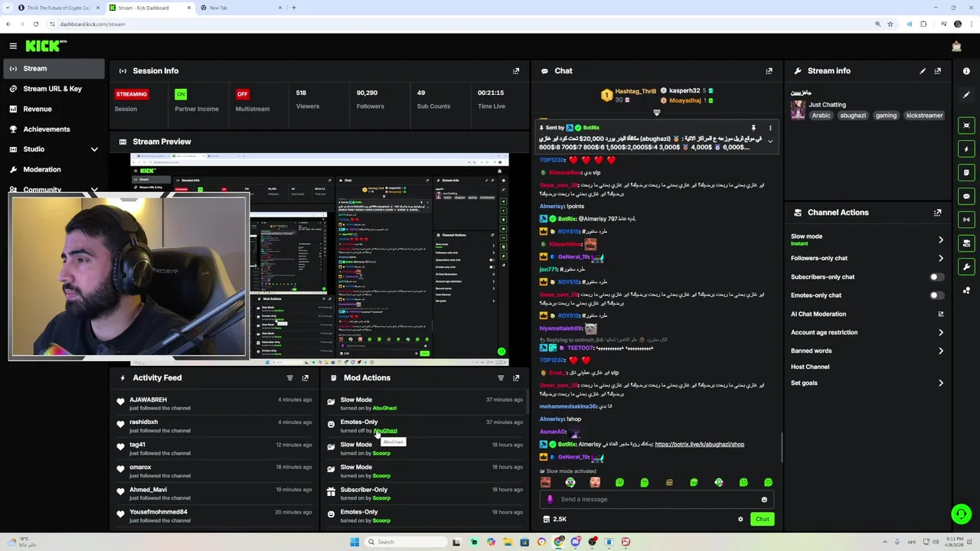Screen dimensions: 980x551
Task: Click the green Chat send button
Action: pos(762,520)
